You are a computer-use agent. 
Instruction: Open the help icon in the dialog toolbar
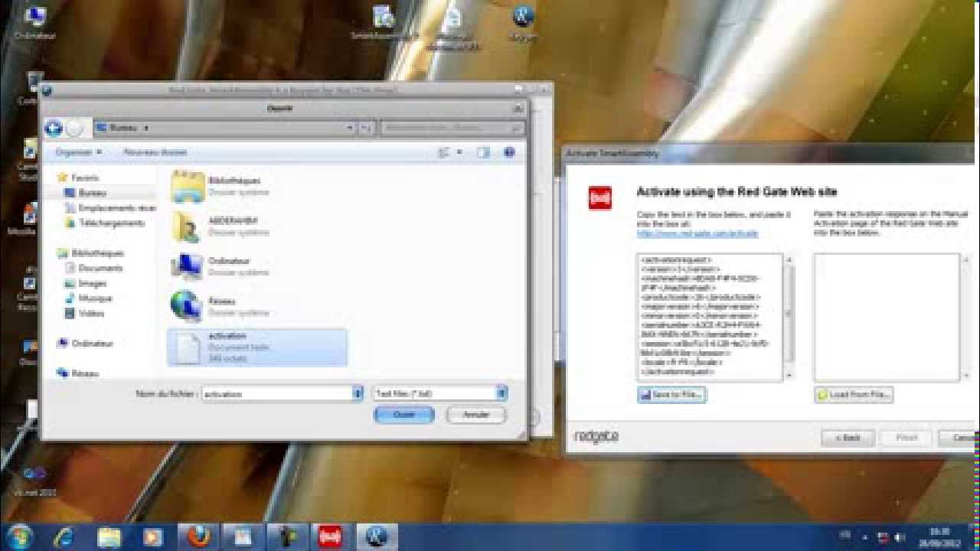pos(509,153)
